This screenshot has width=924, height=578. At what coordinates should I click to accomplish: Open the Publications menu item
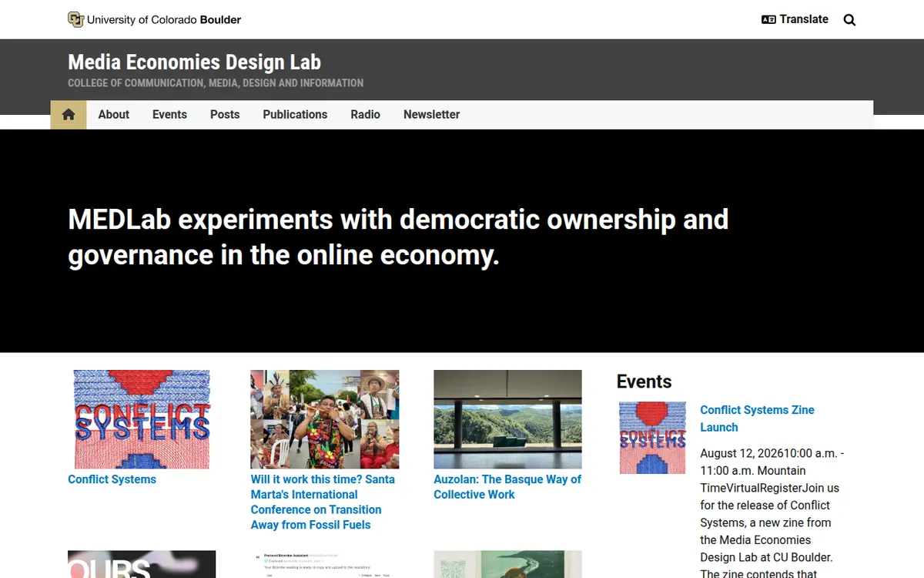295,114
